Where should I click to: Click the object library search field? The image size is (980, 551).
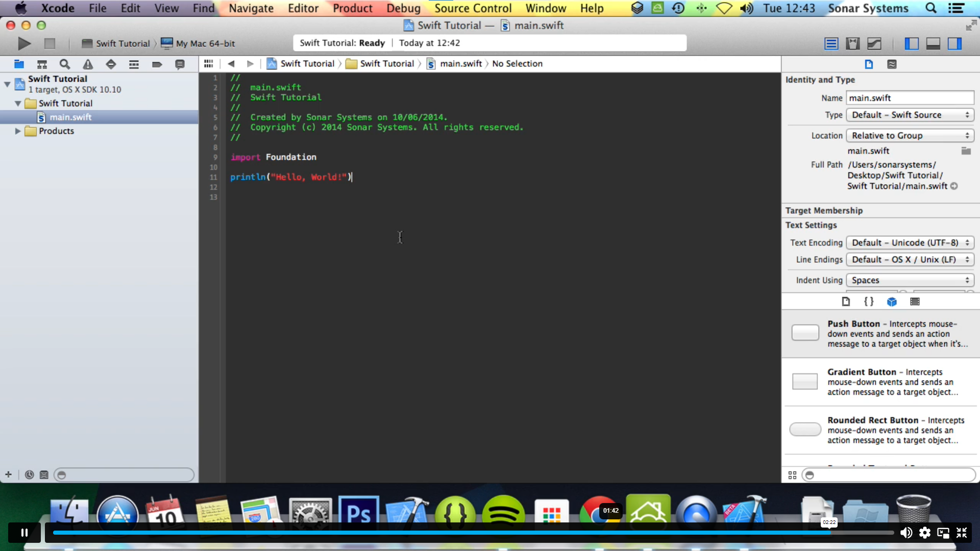[x=889, y=475]
